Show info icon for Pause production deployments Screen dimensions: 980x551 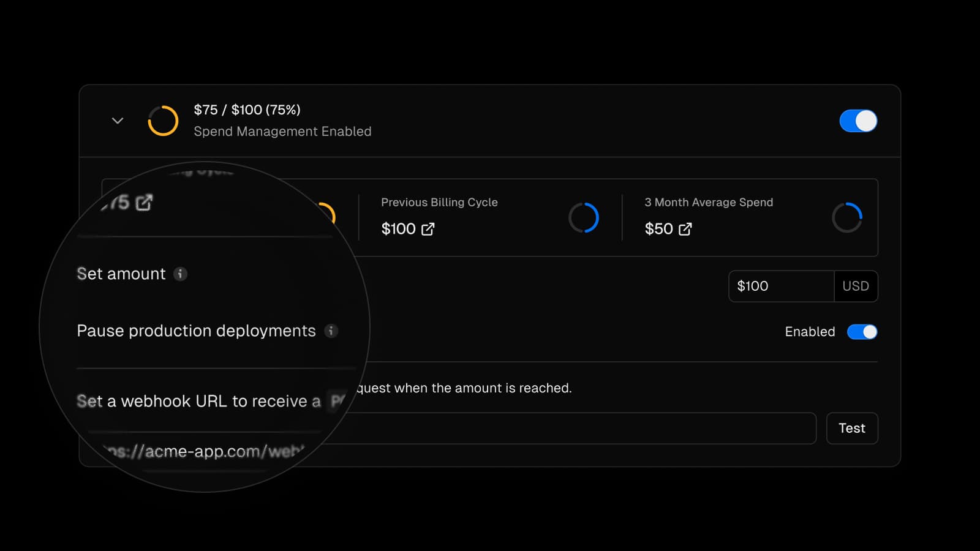(331, 331)
